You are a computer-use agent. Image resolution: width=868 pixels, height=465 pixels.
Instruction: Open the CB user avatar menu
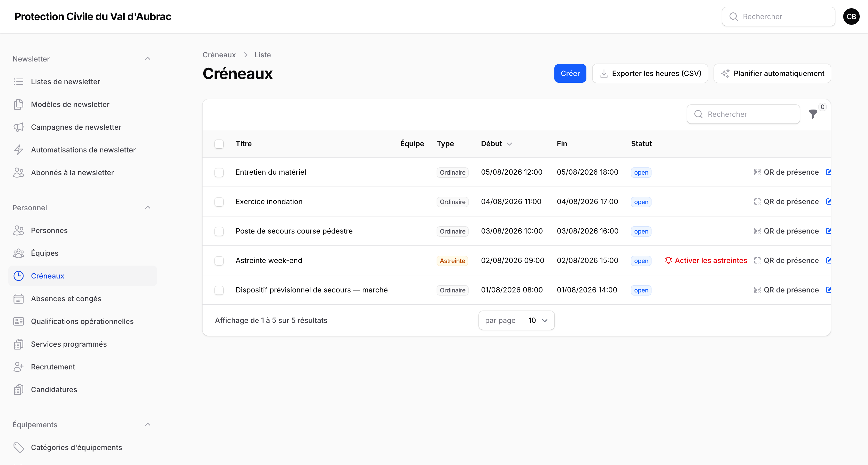[851, 17]
